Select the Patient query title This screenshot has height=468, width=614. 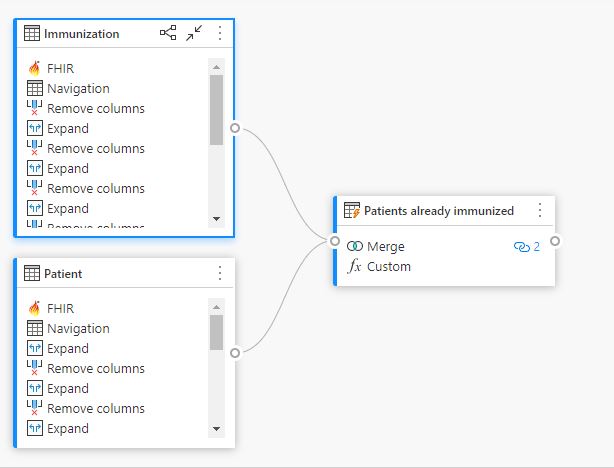pyautogui.click(x=64, y=273)
